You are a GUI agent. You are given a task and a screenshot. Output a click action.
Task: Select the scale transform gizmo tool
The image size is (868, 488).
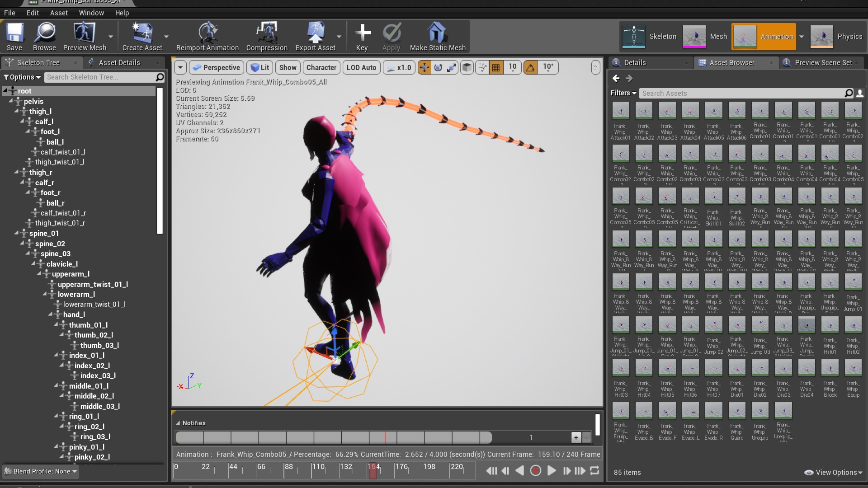point(452,68)
